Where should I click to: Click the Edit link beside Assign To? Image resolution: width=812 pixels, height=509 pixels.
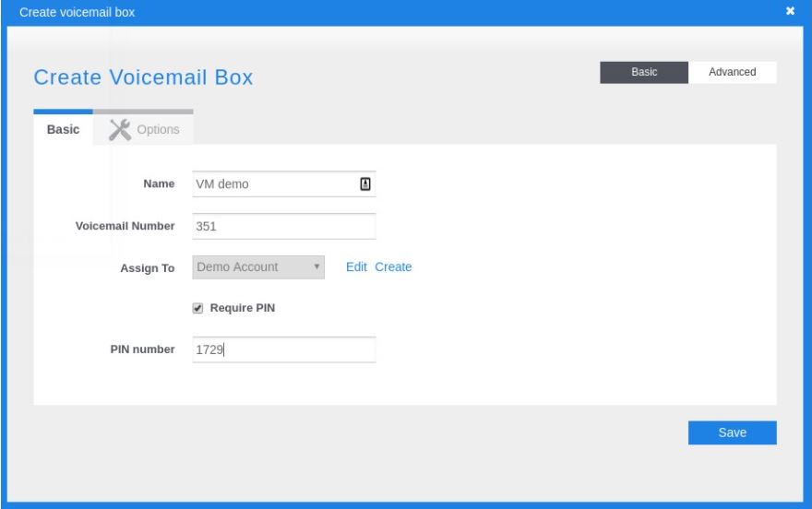coord(356,266)
